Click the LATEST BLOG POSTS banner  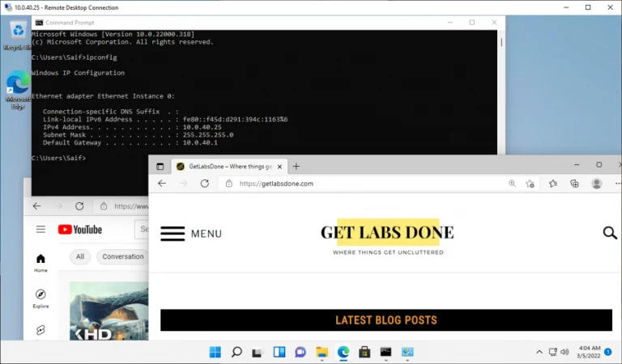[386, 320]
